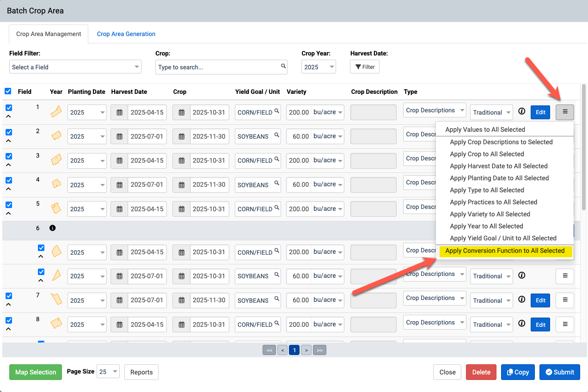This screenshot has height=392, width=588.
Task: Toggle the select-all checkbox in header
Action: [8, 91]
